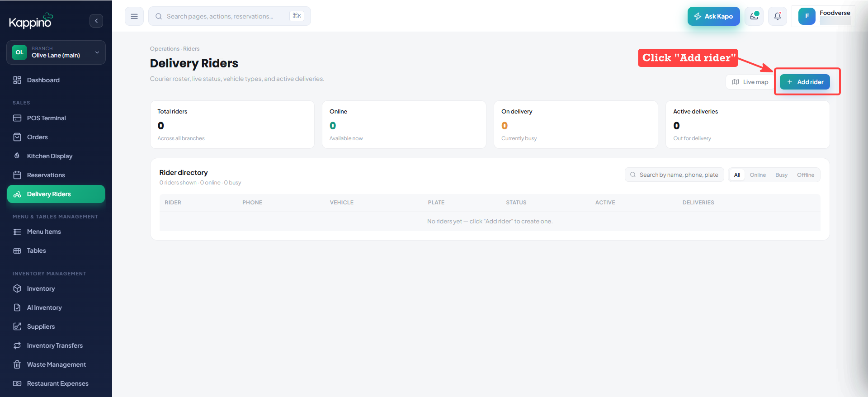Open the Orders page
Image resolution: width=868 pixels, height=397 pixels.
(x=56, y=137)
